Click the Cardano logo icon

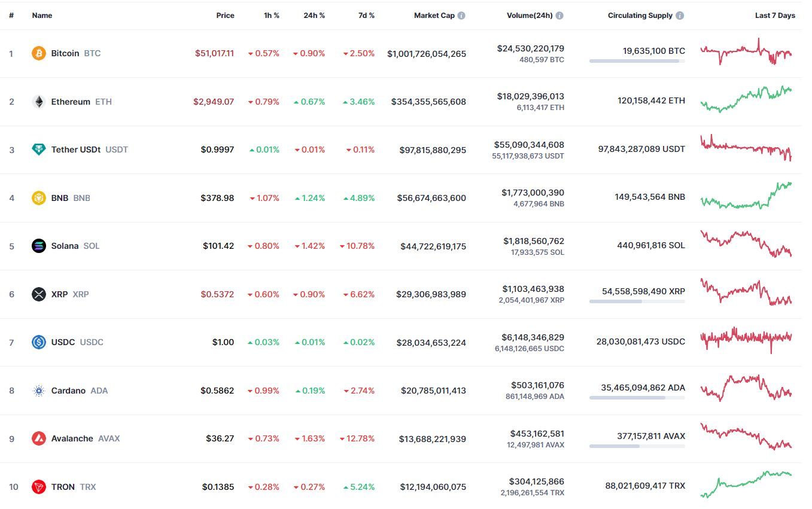(x=39, y=391)
